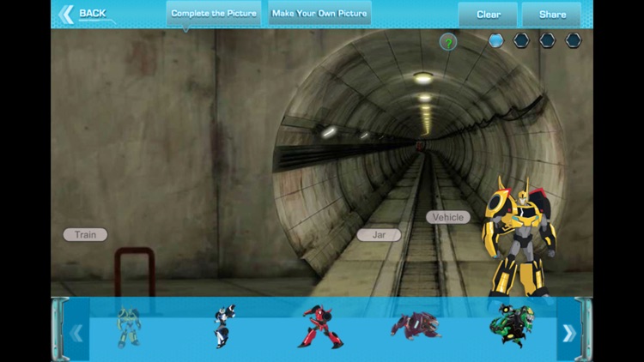Image resolution: width=644 pixels, height=362 pixels.
Task: Select the third dark hexagon indicator
Action: point(548,40)
